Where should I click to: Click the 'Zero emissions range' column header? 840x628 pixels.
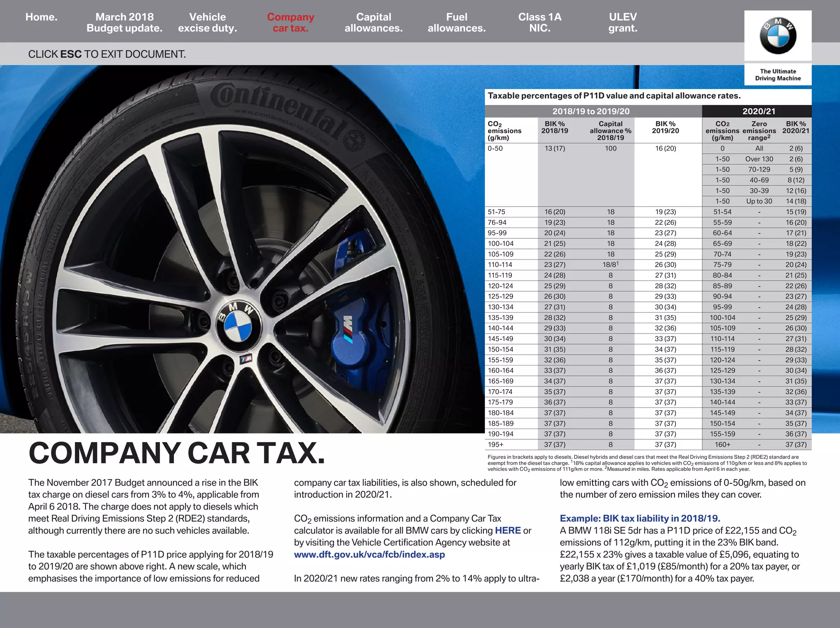tap(759, 131)
